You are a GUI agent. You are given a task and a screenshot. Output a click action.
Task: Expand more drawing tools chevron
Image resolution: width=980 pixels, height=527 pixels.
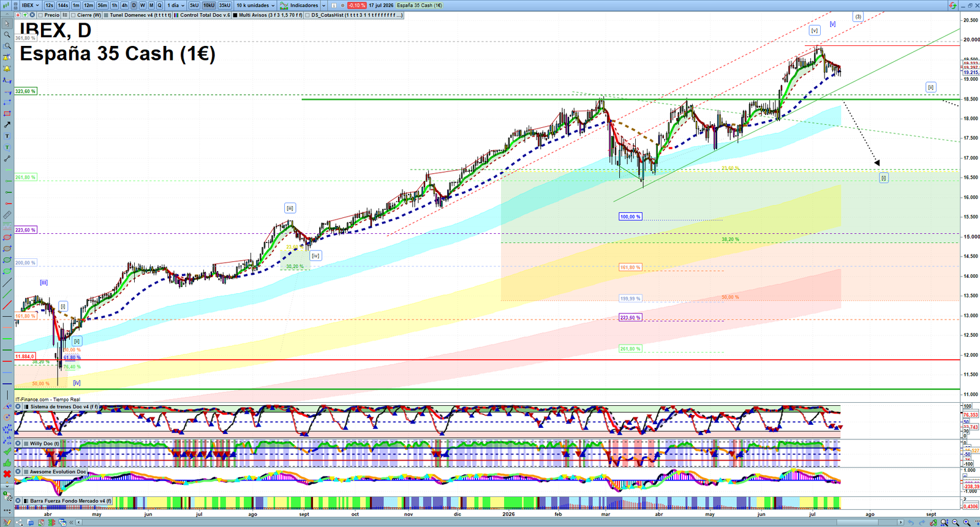tap(7, 487)
